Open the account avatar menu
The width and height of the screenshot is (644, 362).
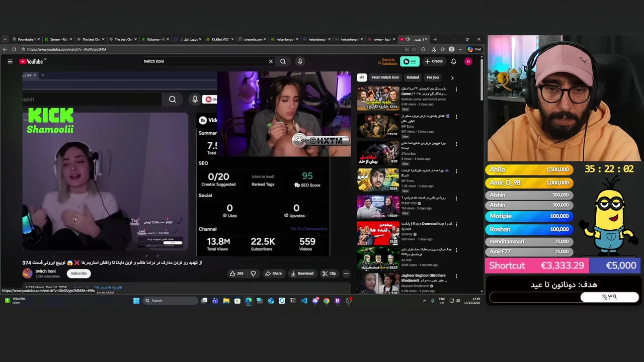[468, 61]
